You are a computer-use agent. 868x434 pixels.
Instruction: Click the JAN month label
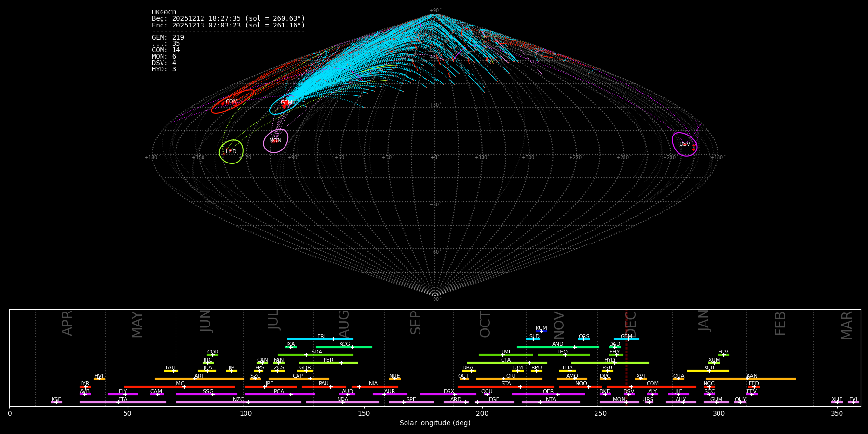(x=705, y=320)
